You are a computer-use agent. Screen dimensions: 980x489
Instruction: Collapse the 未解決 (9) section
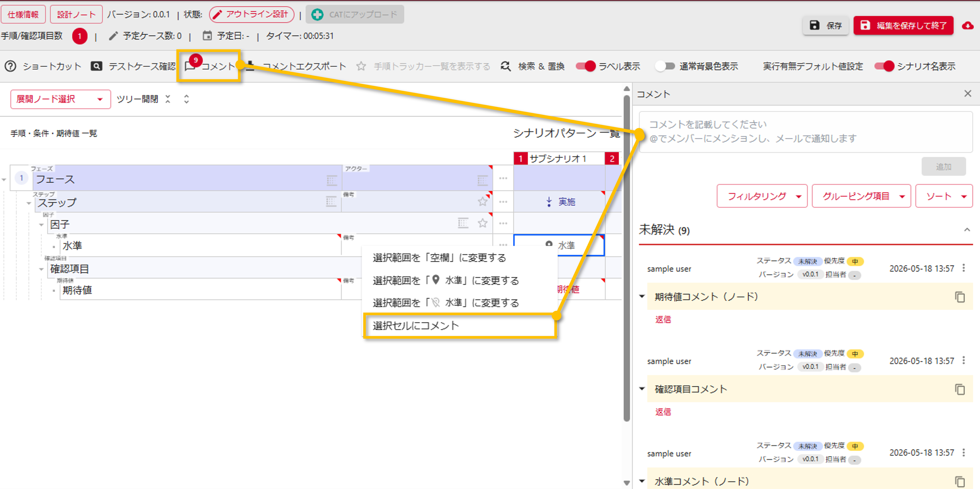click(967, 230)
